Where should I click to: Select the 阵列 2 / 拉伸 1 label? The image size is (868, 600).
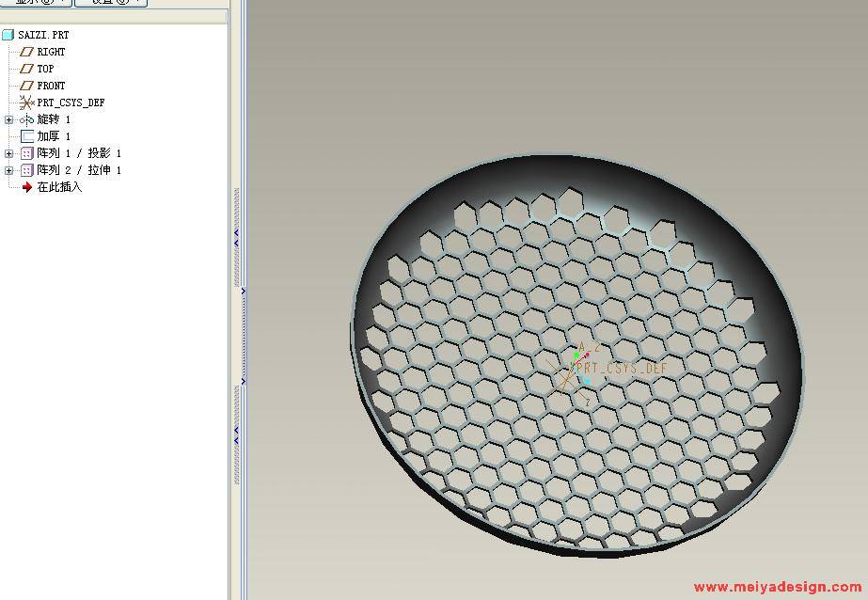click(79, 170)
